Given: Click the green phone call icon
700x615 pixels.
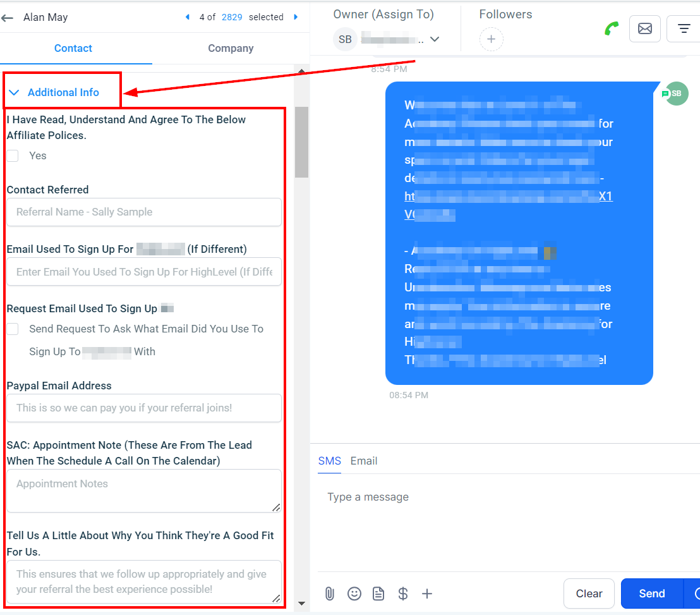Looking at the screenshot, I should [x=612, y=28].
